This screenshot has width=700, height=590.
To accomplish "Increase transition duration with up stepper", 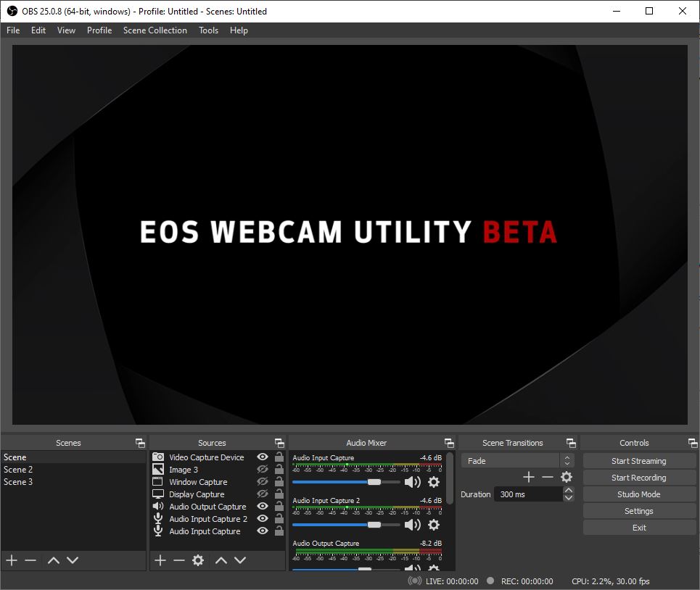I will (x=569, y=491).
